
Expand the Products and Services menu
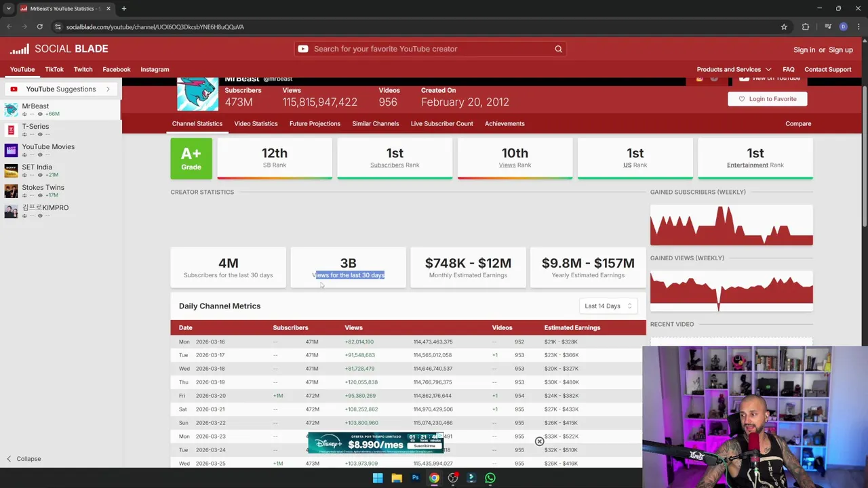coord(734,69)
